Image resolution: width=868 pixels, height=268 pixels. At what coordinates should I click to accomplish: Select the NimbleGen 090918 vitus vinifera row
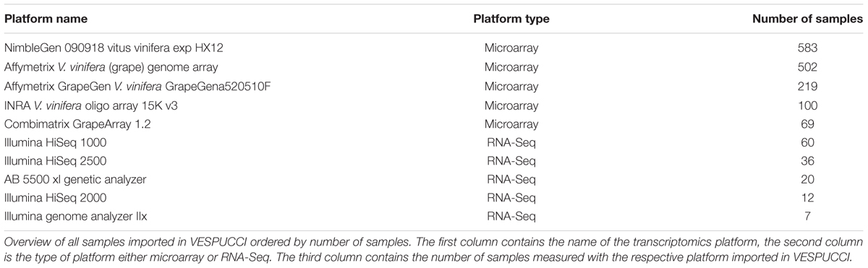click(434, 49)
